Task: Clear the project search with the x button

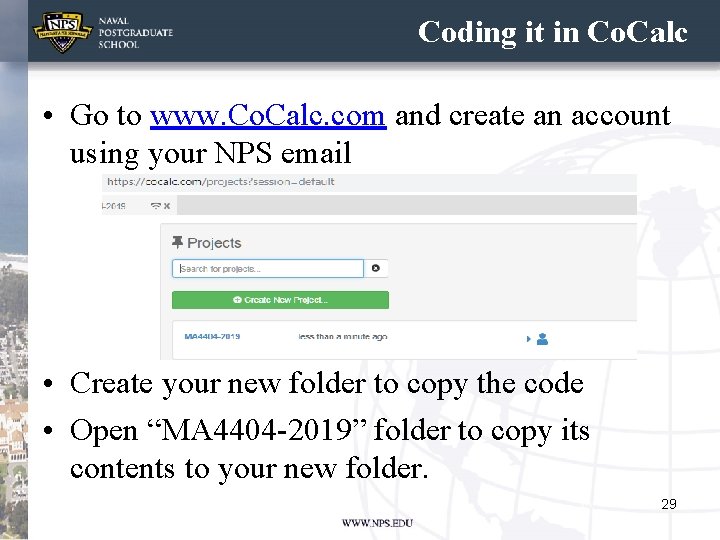Action: coord(376,269)
